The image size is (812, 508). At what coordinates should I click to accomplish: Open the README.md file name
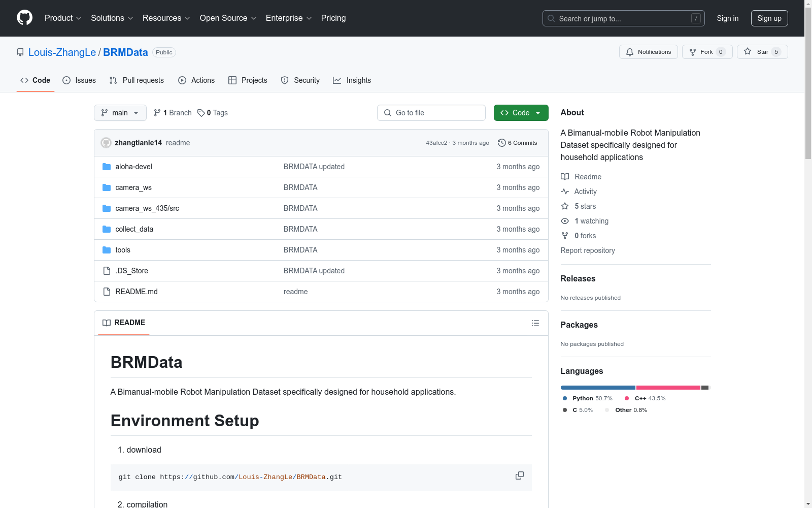[137, 292]
